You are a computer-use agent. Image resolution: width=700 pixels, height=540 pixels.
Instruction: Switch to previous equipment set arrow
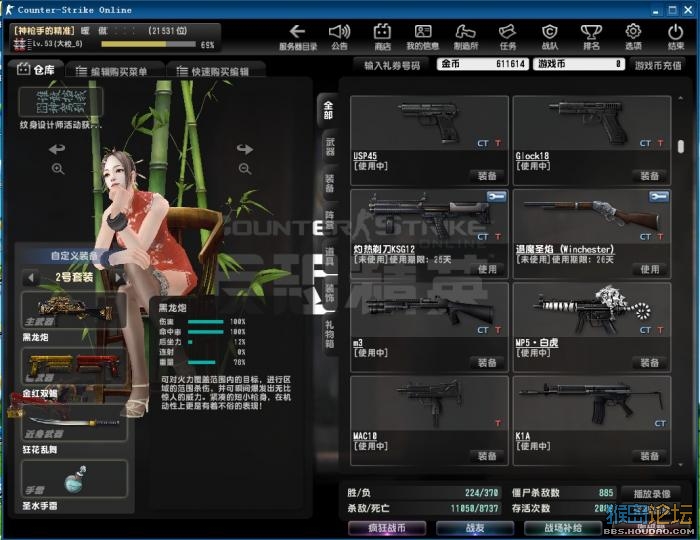pyautogui.click(x=30, y=278)
